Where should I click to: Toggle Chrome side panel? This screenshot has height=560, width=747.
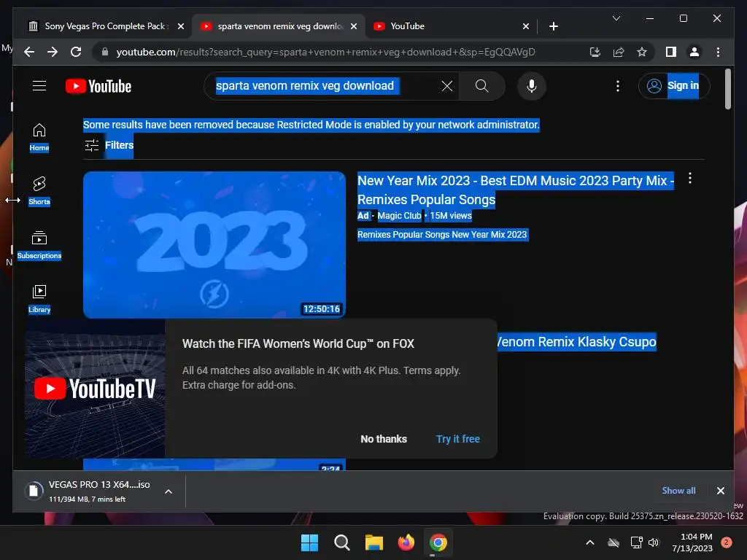pos(671,52)
